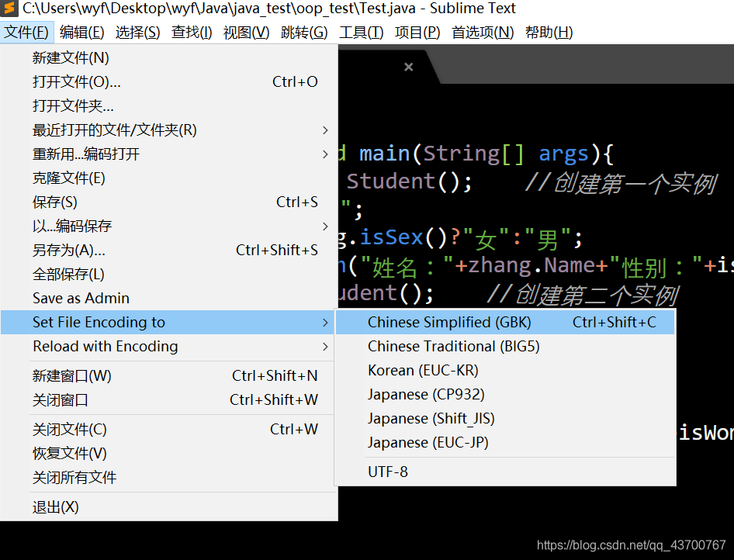The width and height of the screenshot is (734, 560).
Task: Expand Set File Encoding to submenu
Action: click(x=168, y=323)
